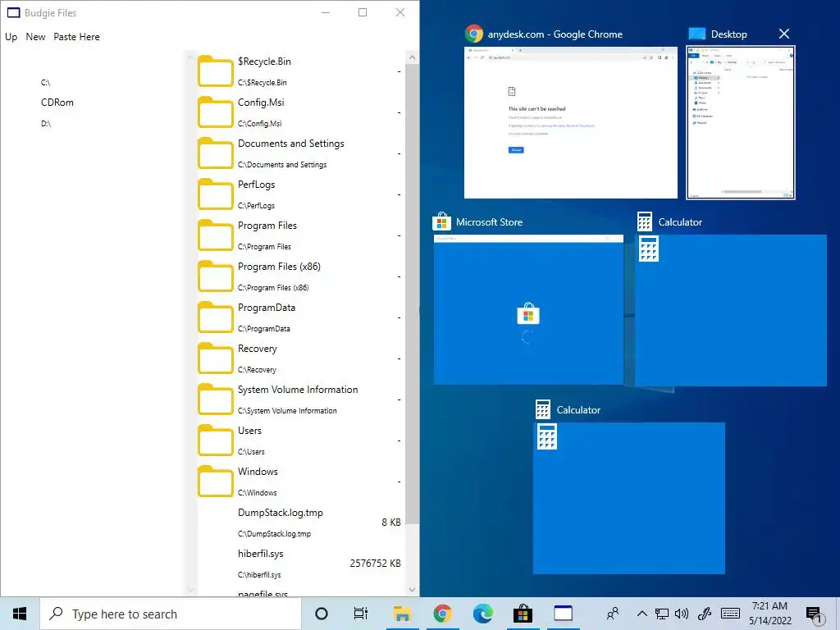Click the Microsoft Store icon in snap title
This screenshot has width=840, height=630.
pyautogui.click(x=441, y=221)
